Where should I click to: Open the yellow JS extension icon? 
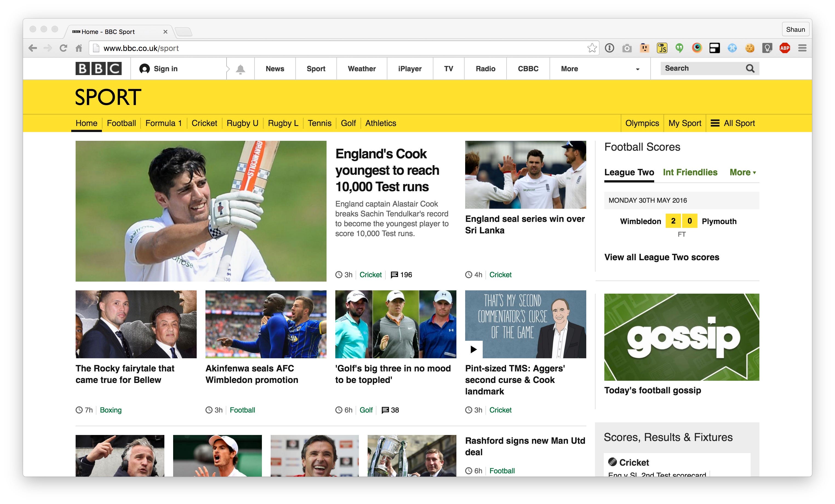[662, 48]
